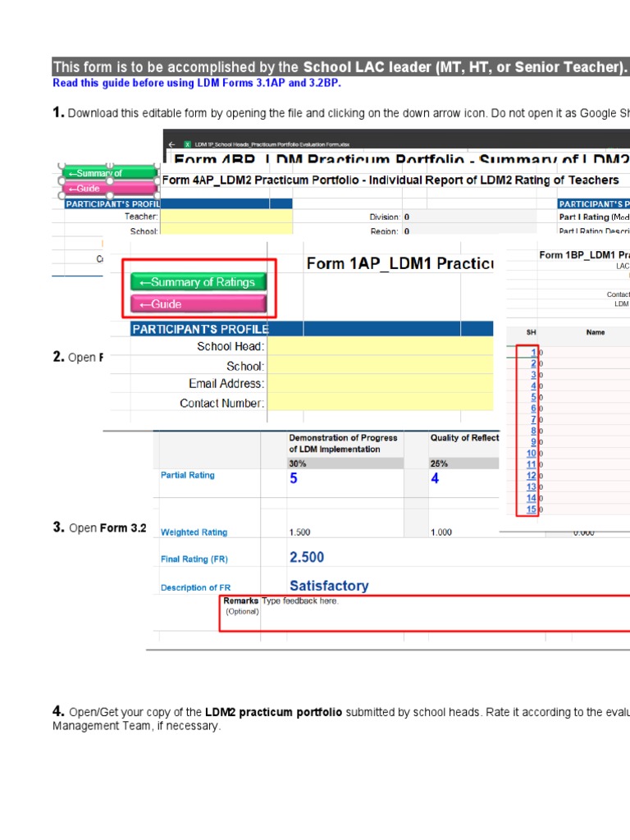
Task: Click the 'Partial Rating' row label
Action: pyautogui.click(x=188, y=475)
